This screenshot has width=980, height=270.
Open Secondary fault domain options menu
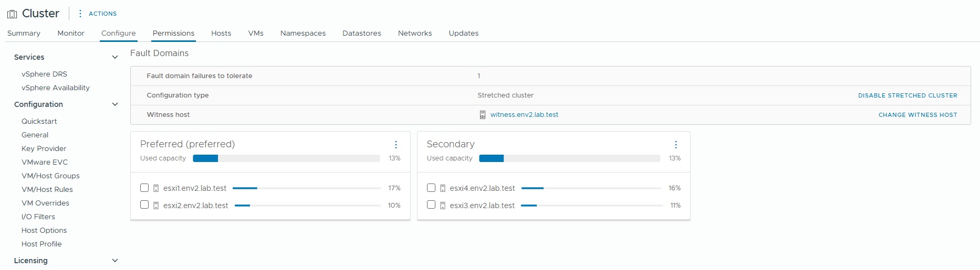click(x=675, y=145)
